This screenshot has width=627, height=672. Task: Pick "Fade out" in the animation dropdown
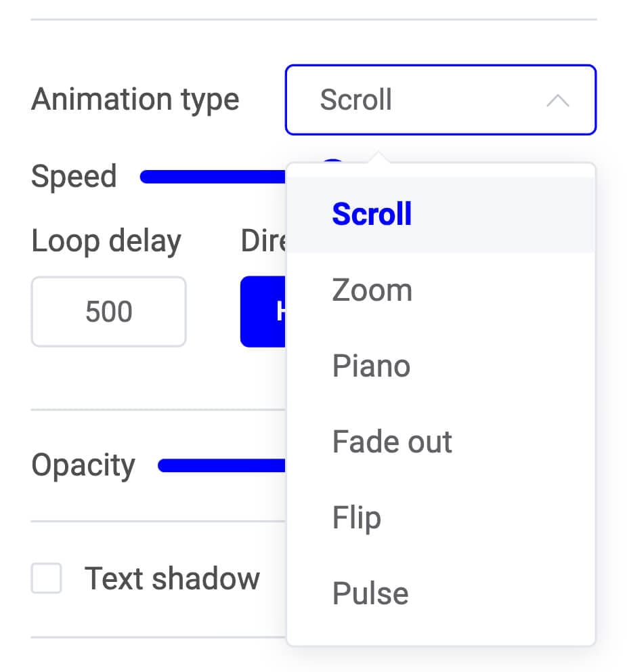(x=391, y=441)
